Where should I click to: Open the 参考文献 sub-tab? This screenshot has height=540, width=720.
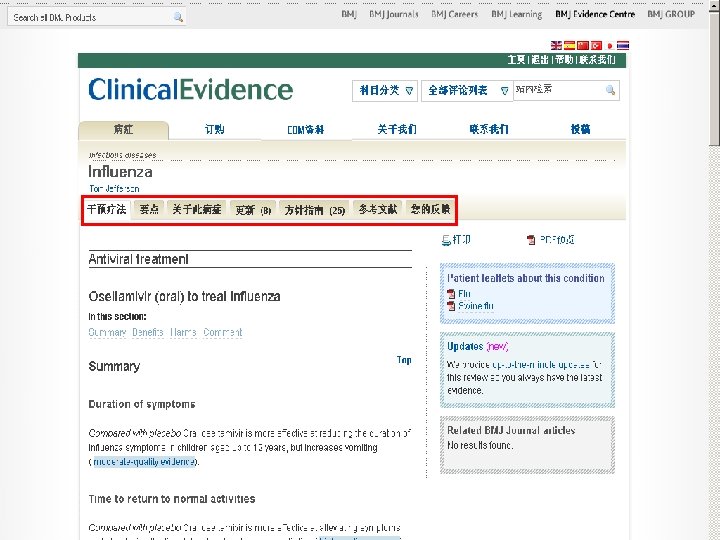[x=378, y=210]
